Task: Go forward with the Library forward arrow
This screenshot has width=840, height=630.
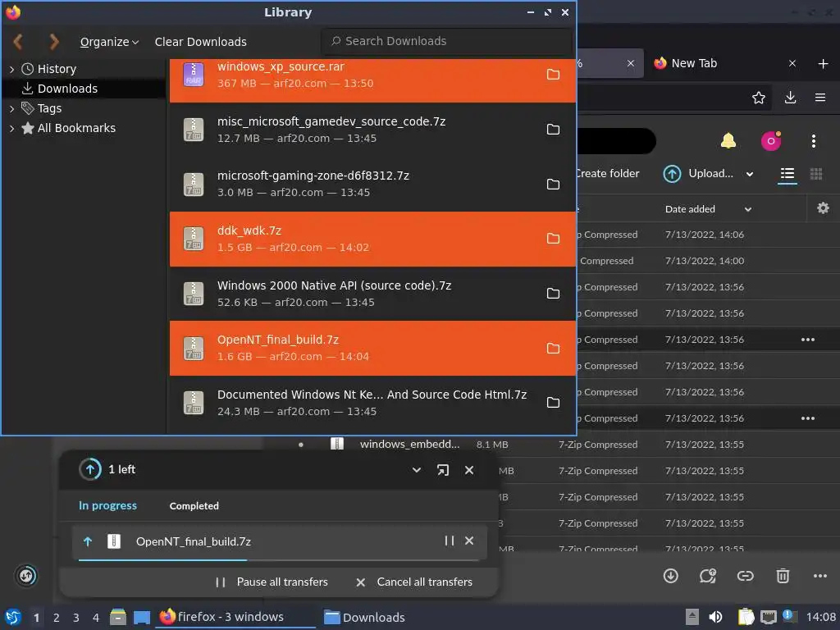Action: tap(53, 41)
